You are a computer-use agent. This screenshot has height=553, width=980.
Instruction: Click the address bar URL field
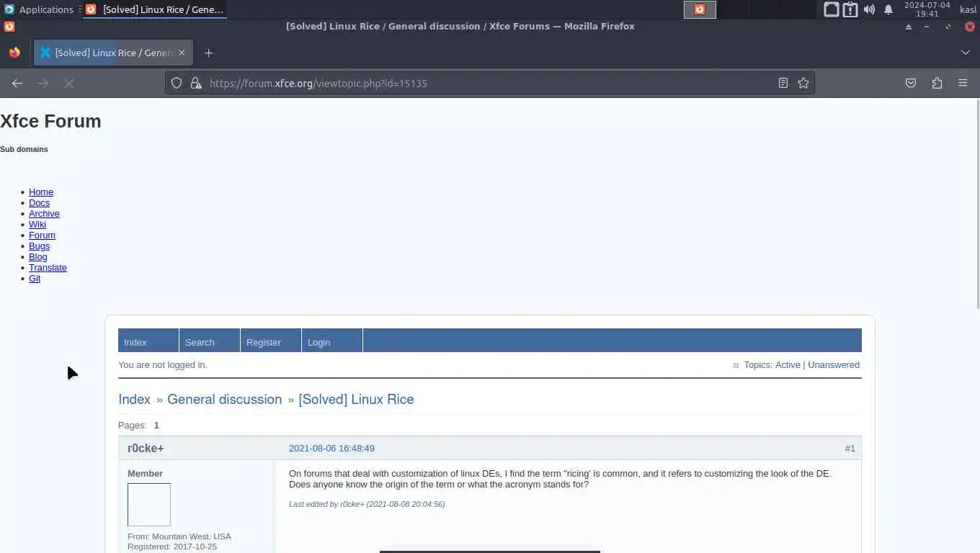(490, 84)
